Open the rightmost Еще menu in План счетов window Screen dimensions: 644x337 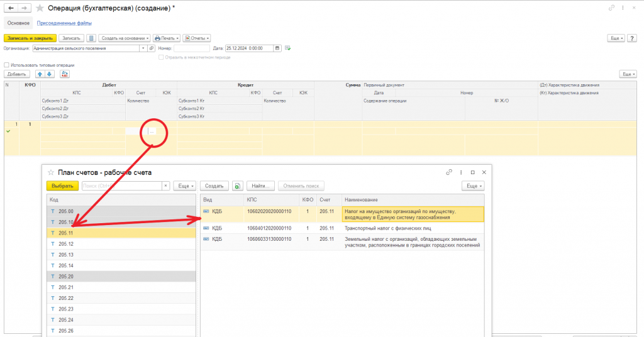click(473, 186)
